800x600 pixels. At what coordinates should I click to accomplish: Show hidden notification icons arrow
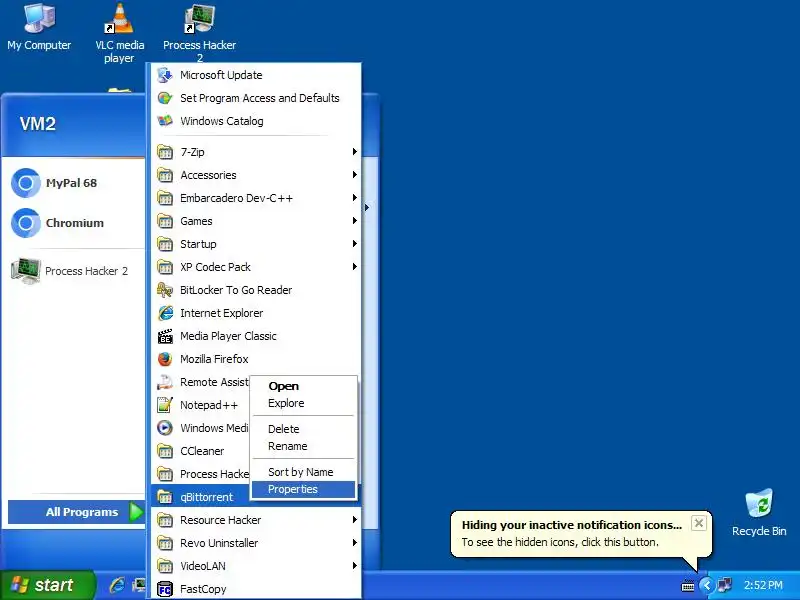[706, 585]
